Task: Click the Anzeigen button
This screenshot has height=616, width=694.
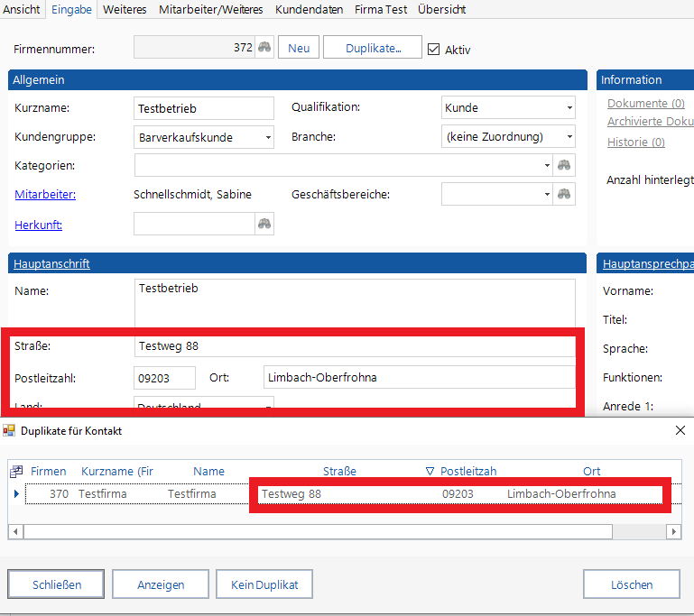Action: tap(161, 584)
